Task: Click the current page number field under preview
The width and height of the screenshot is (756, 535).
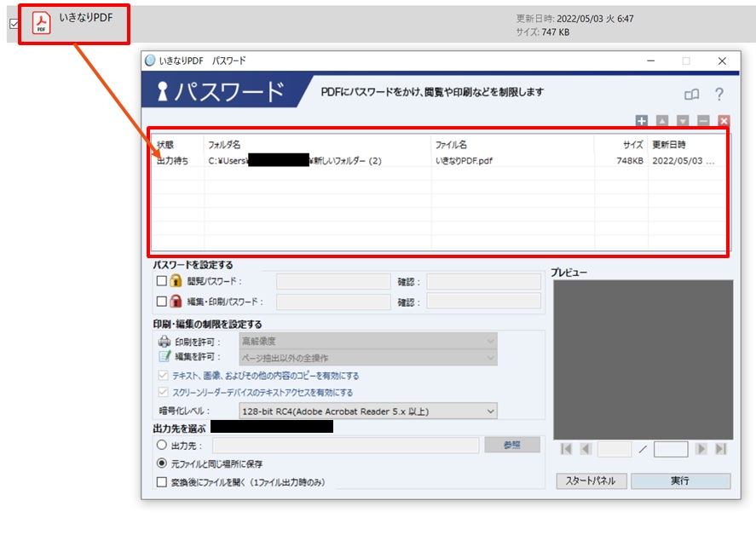Action: point(615,449)
